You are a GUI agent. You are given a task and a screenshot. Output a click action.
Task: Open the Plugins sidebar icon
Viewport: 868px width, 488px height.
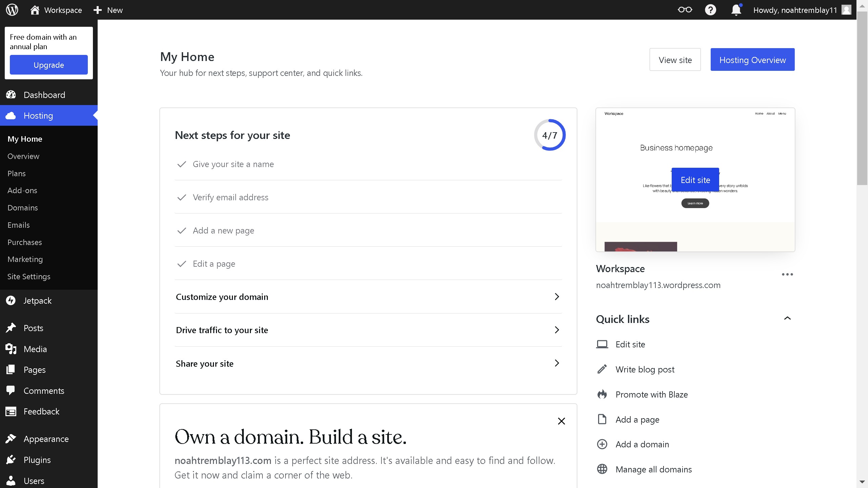click(x=11, y=459)
